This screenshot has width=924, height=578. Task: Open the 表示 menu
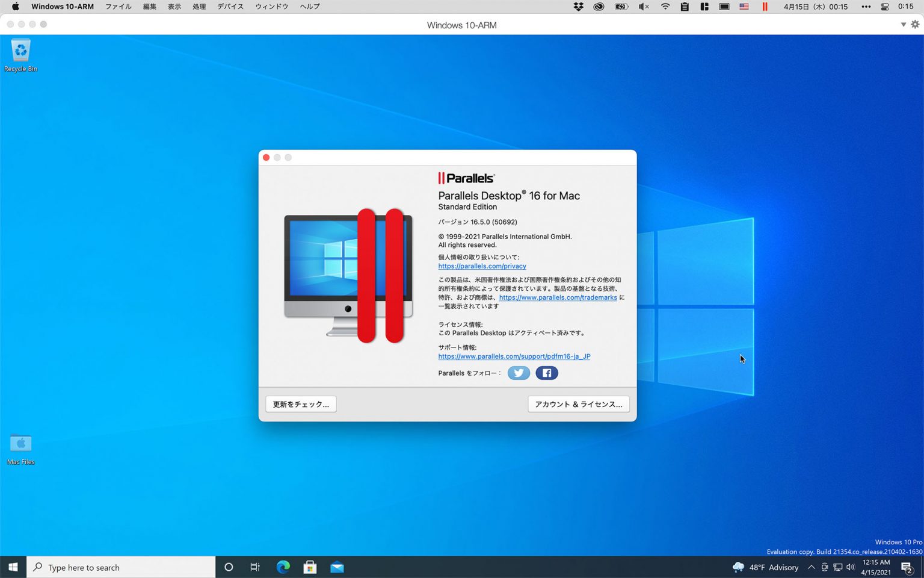pyautogui.click(x=174, y=7)
